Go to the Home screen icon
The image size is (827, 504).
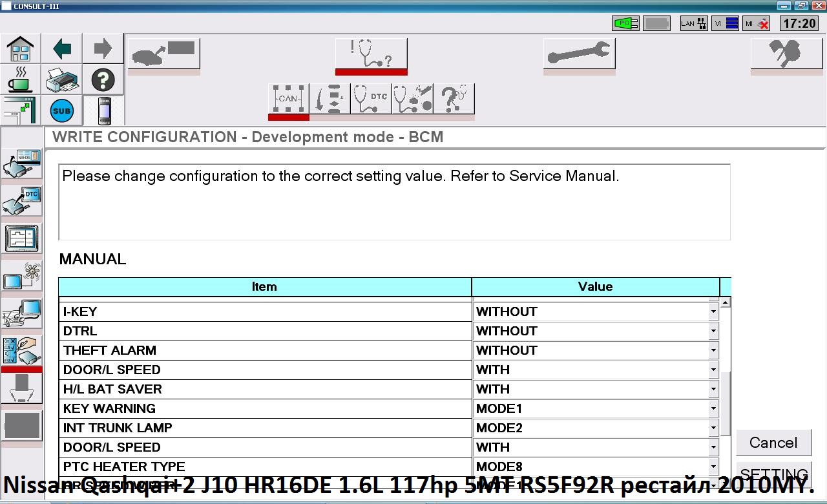point(20,49)
